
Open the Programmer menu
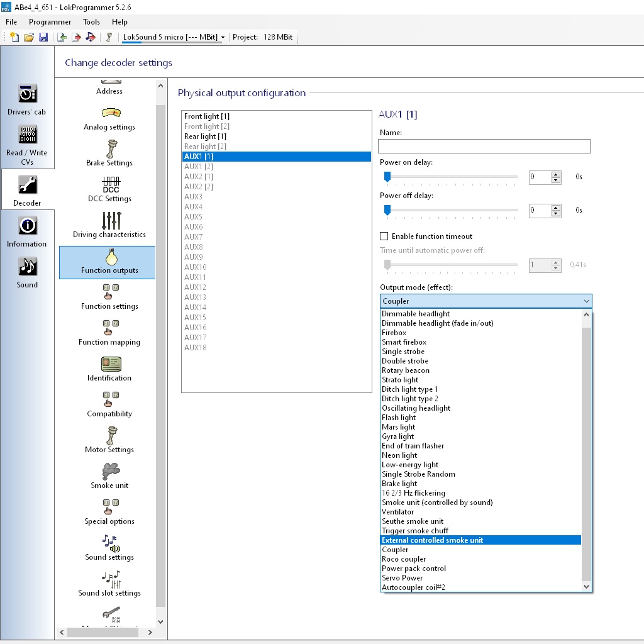50,22
